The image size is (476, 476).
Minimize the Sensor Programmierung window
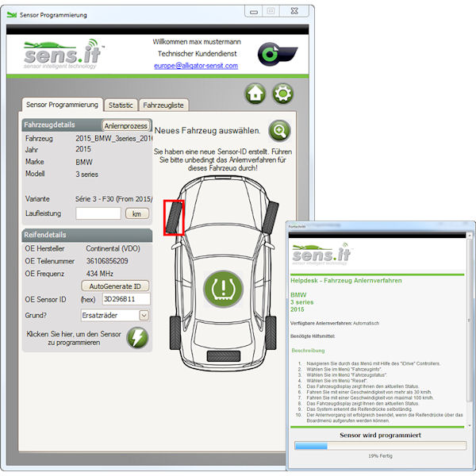[254, 12]
